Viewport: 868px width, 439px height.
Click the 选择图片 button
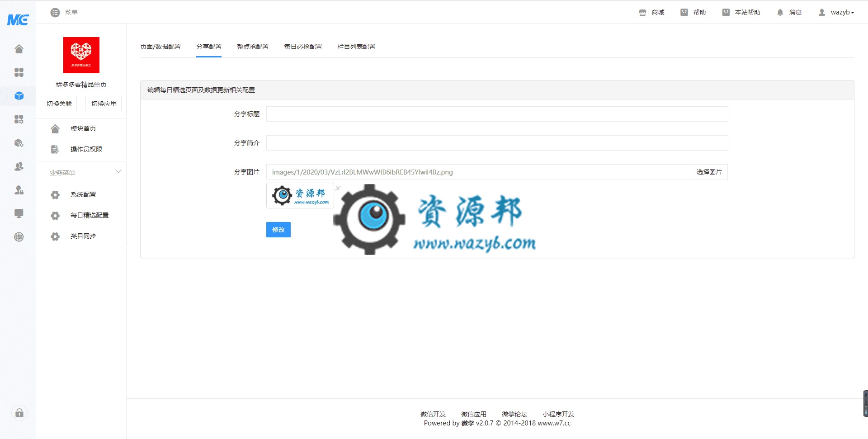(x=709, y=172)
